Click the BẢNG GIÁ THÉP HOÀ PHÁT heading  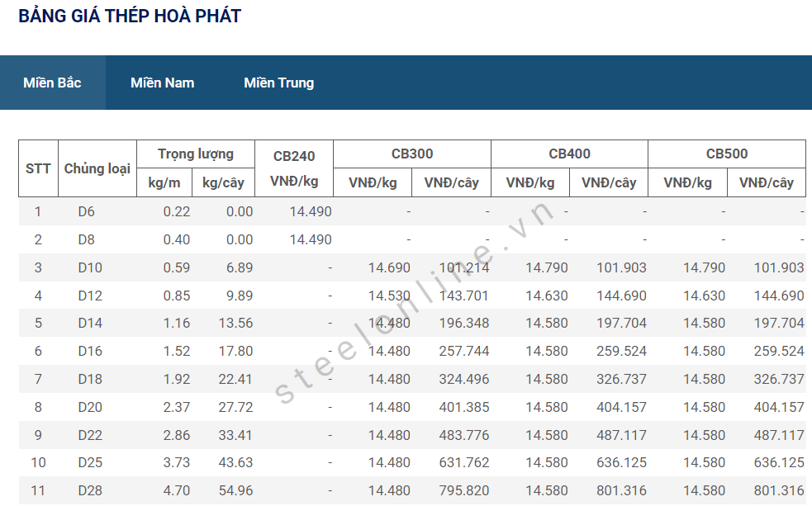tap(130, 16)
